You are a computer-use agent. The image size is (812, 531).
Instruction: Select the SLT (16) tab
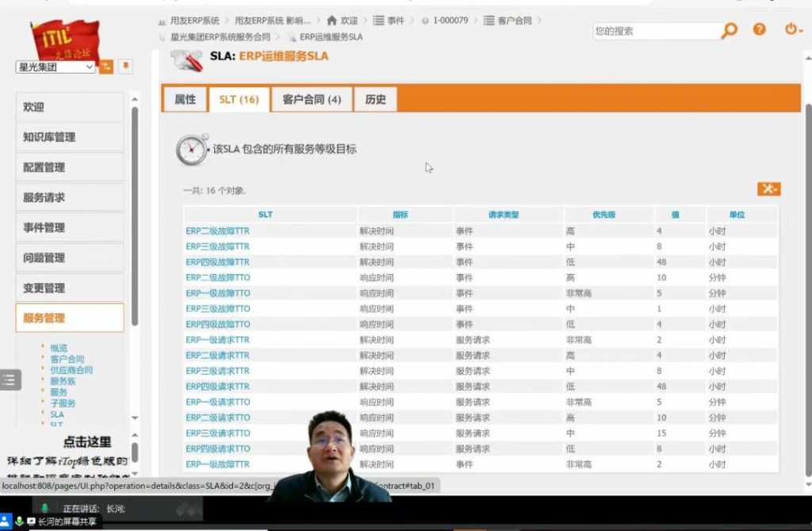point(239,99)
